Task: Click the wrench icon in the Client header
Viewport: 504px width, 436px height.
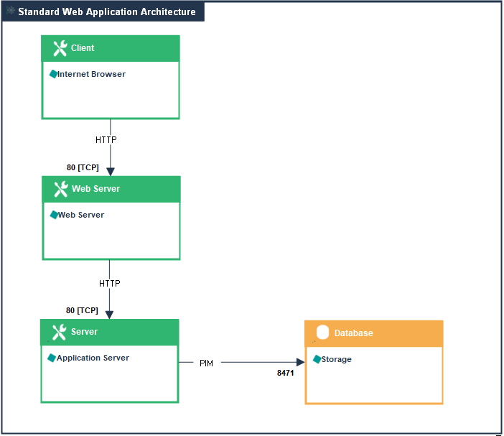Action: [x=60, y=48]
